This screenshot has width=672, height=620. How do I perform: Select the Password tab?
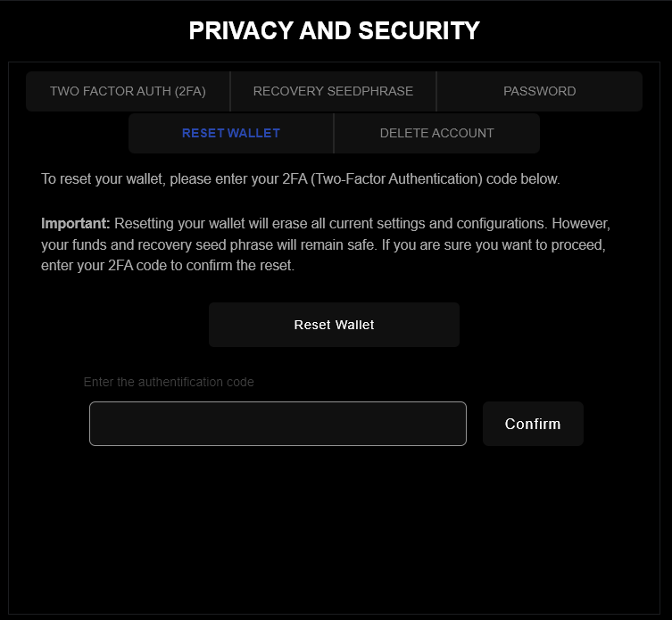click(539, 91)
